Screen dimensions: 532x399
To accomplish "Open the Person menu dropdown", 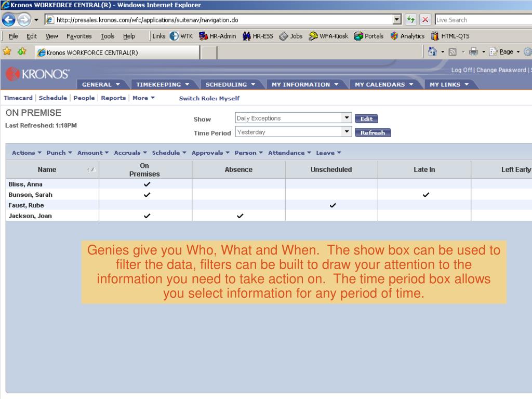I will tap(249, 153).
